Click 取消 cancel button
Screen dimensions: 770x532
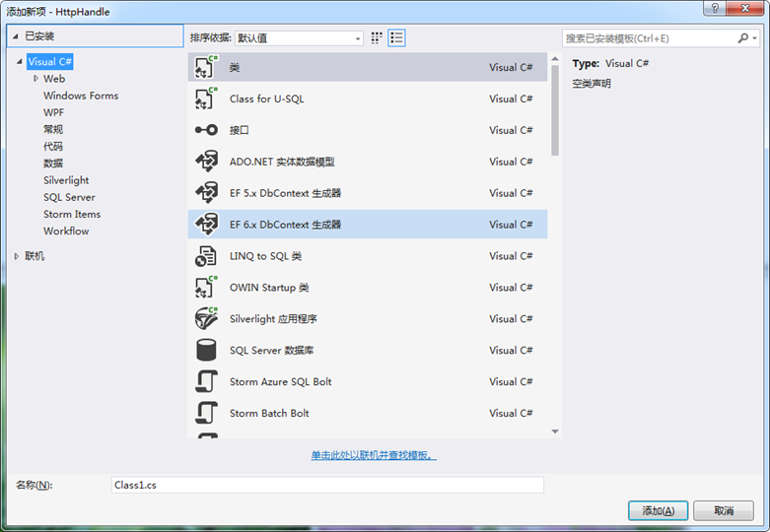724,511
